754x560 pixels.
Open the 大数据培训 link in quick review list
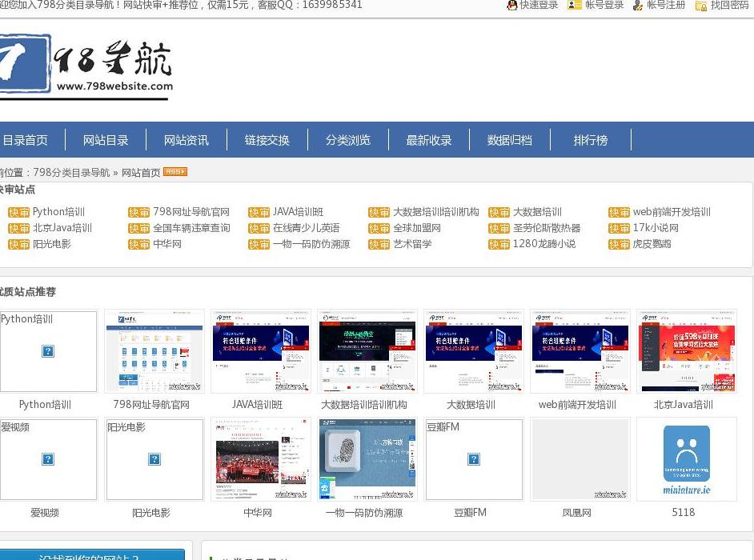point(537,212)
